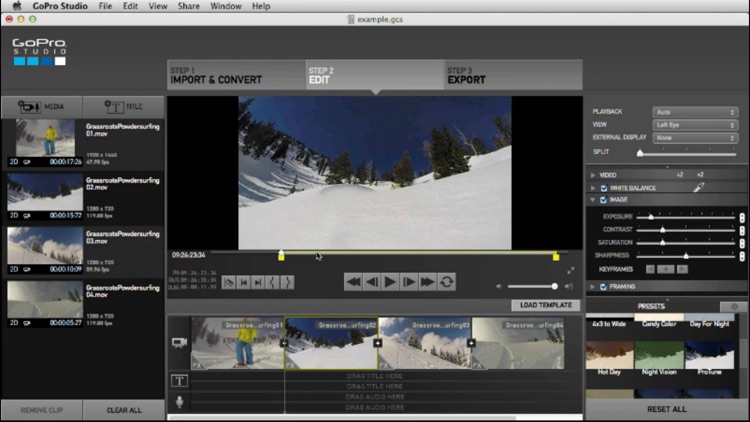Click the yellow in-point trim marker
The height and width of the screenshot is (422, 750).
point(281,256)
